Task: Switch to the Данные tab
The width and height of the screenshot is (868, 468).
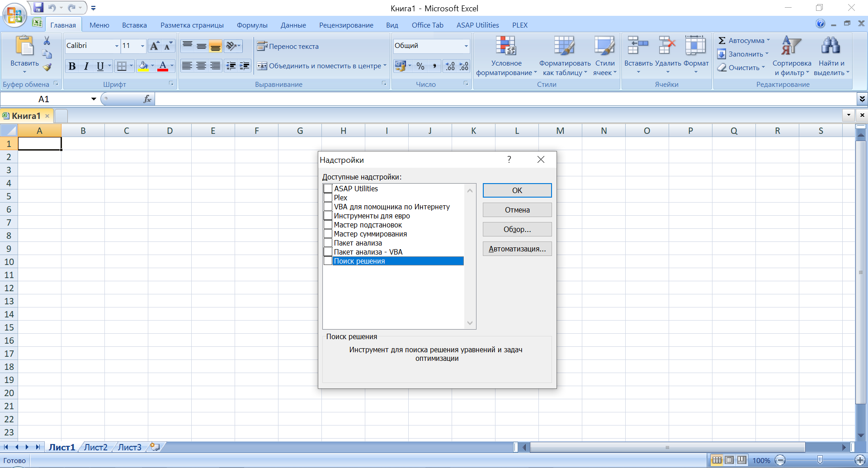Action: pos(293,25)
